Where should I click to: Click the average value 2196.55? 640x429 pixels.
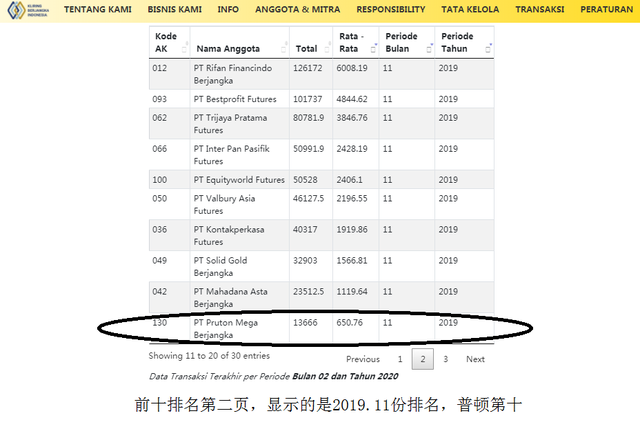(x=352, y=199)
